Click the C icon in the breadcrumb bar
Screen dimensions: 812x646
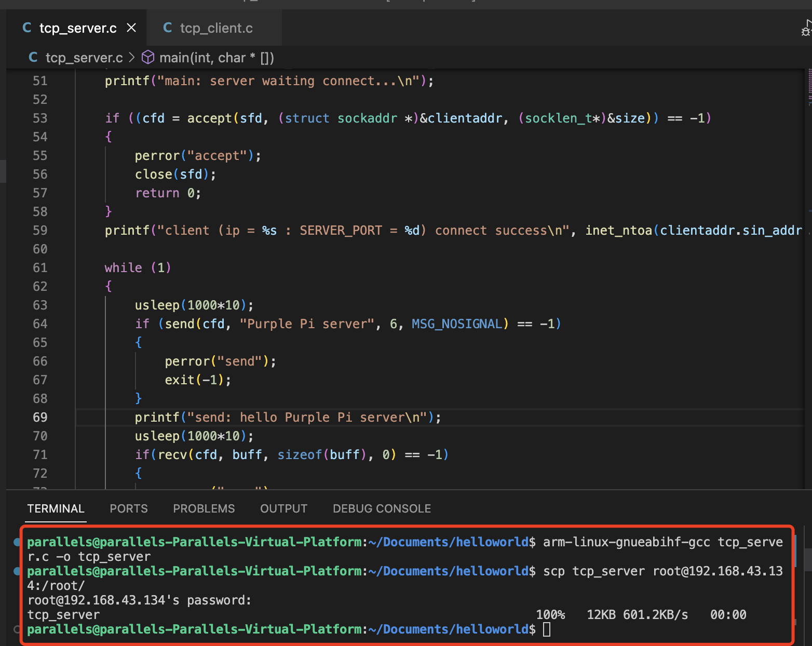point(33,58)
